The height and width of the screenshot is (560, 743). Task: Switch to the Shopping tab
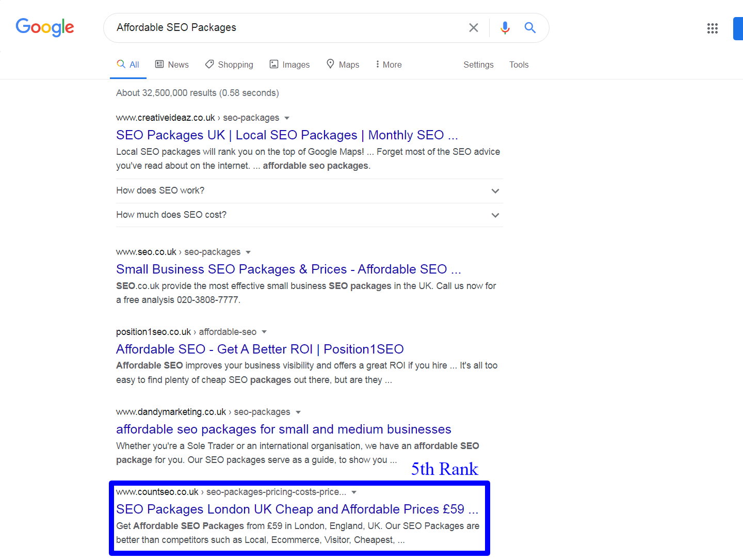[229, 65]
